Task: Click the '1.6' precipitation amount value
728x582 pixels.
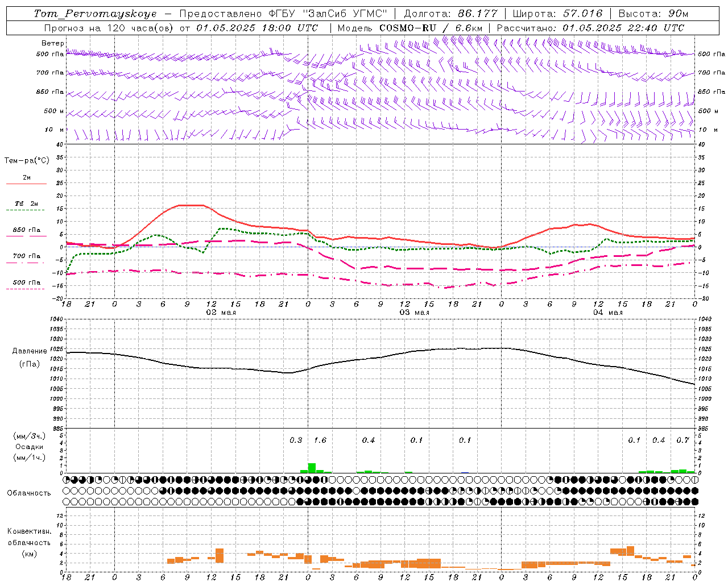Action: click(x=320, y=440)
